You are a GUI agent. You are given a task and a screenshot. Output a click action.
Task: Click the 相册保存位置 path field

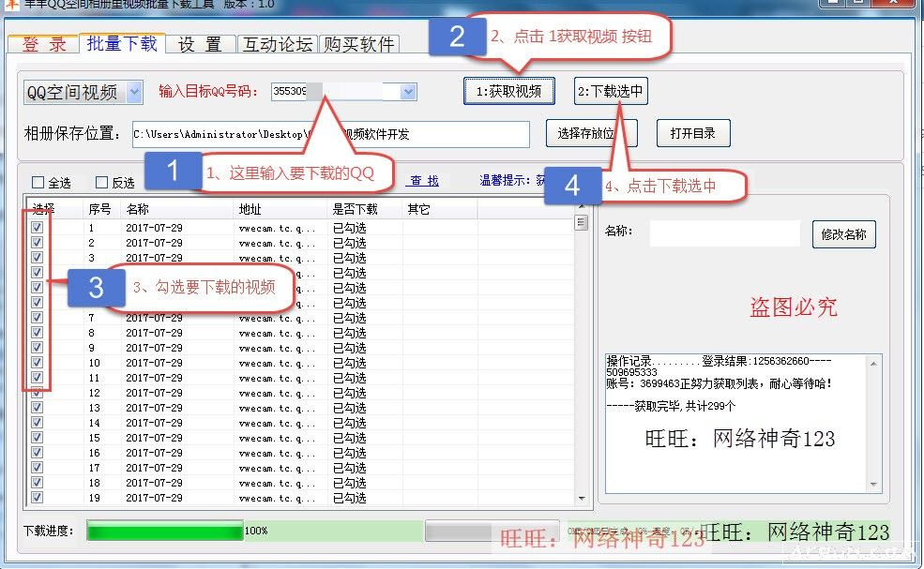(x=331, y=134)
